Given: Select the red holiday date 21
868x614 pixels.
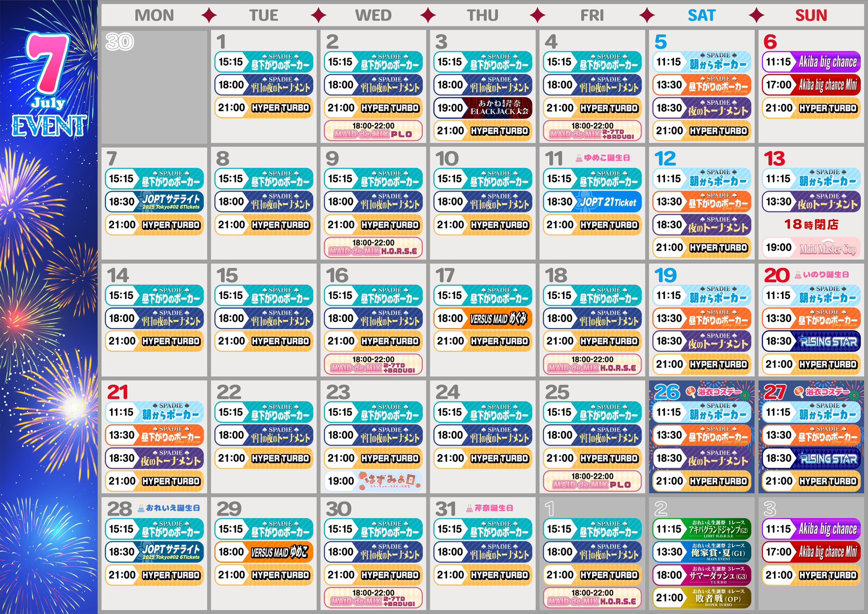Looking at the screenshot, I should tap(117, 392).
